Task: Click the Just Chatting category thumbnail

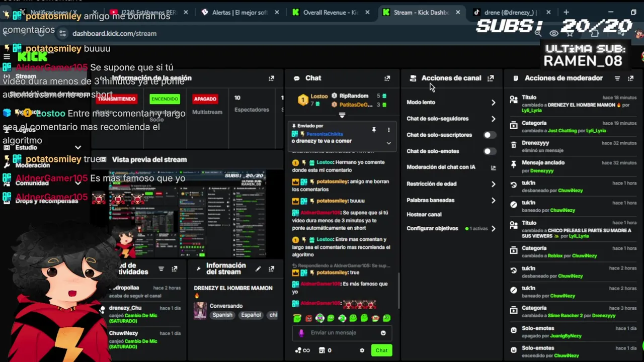Action: pyautogui.click(x=200, y=311)
